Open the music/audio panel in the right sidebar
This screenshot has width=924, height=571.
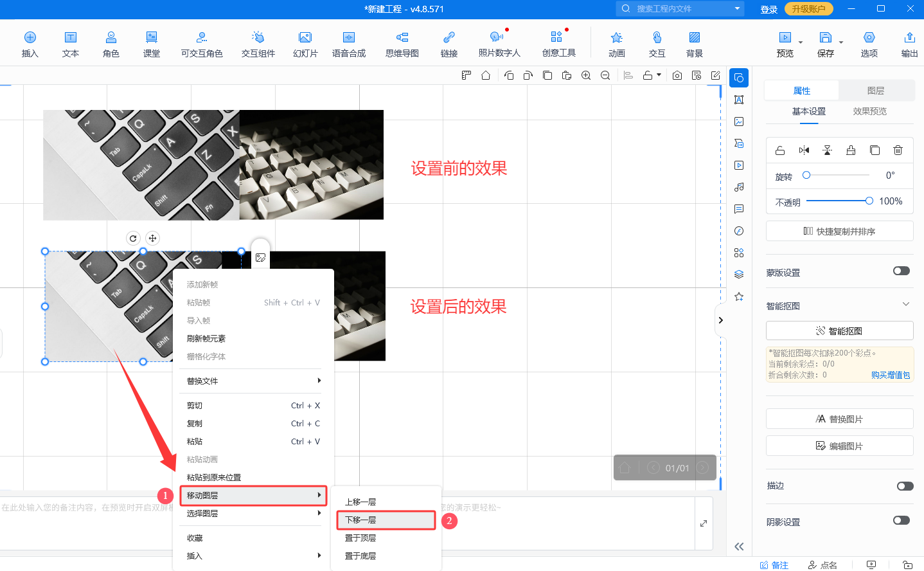(738, 187)
